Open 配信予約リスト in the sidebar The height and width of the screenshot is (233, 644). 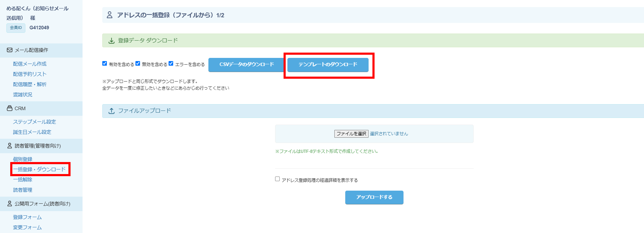click(30, 74)
